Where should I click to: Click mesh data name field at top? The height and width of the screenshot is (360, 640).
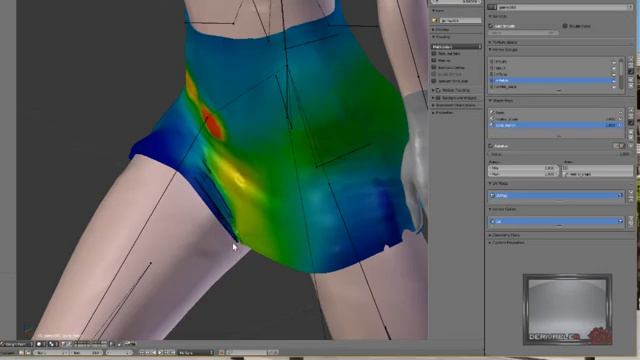click(x=562, y=7)
